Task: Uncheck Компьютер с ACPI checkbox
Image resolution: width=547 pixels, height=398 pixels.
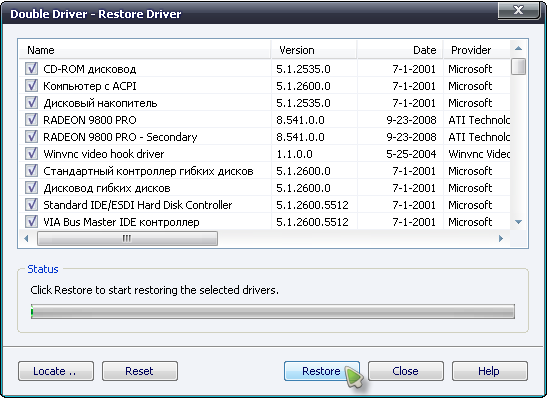Action: point(31,85)
